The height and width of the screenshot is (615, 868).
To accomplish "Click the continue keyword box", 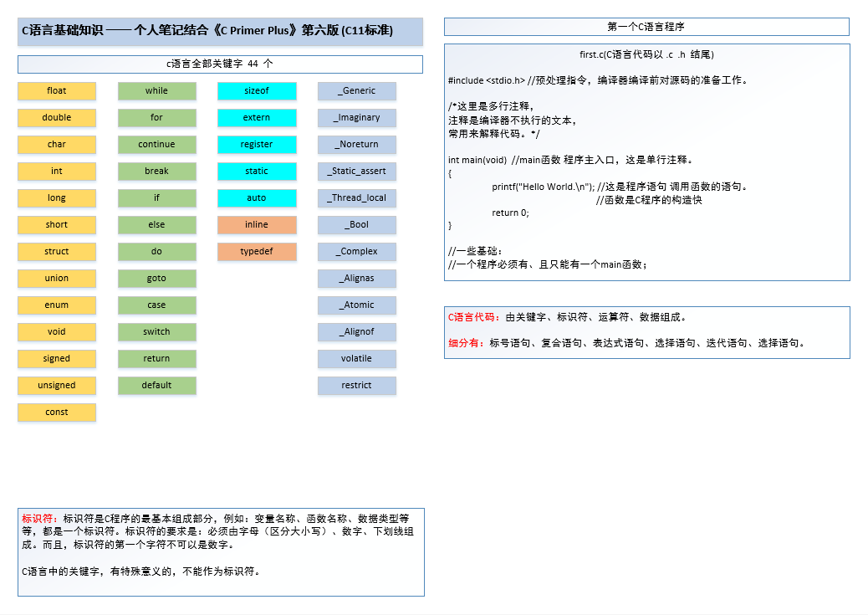I will (156, 144).
